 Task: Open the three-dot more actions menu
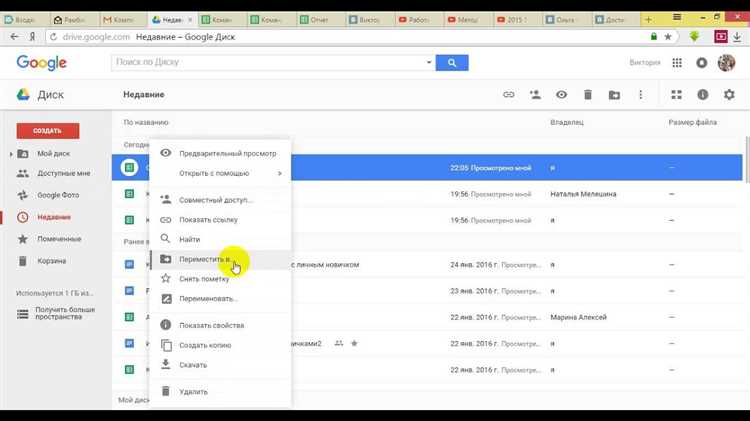(641, 95)
